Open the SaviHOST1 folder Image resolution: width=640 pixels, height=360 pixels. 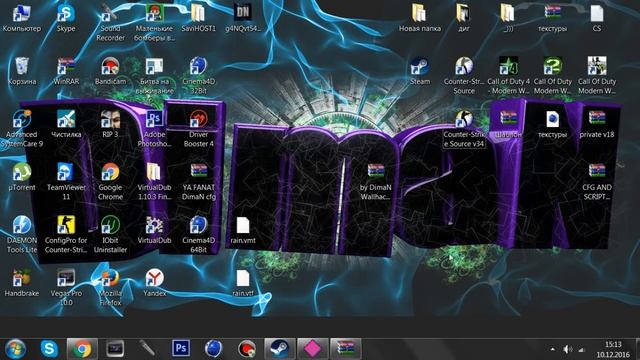pos(198,18)
